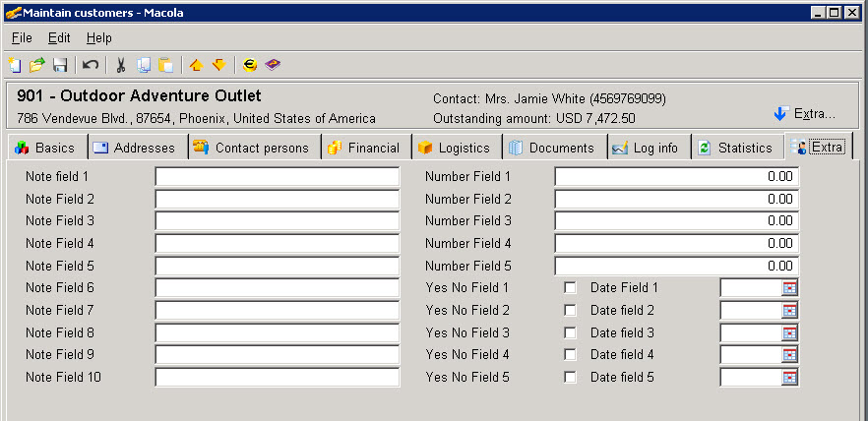868x421 pixels.
Task: Click the Date field 4 text box
Action: pyautogui.click(x=751, y=355)
